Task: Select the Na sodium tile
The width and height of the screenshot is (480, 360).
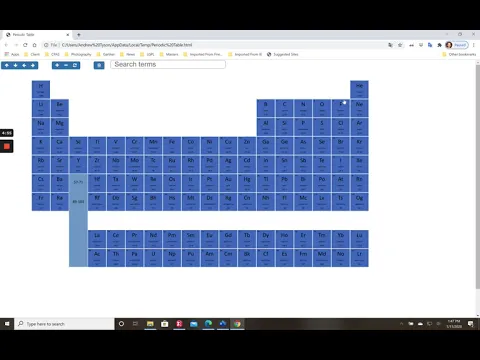Action: pos(41,127)
